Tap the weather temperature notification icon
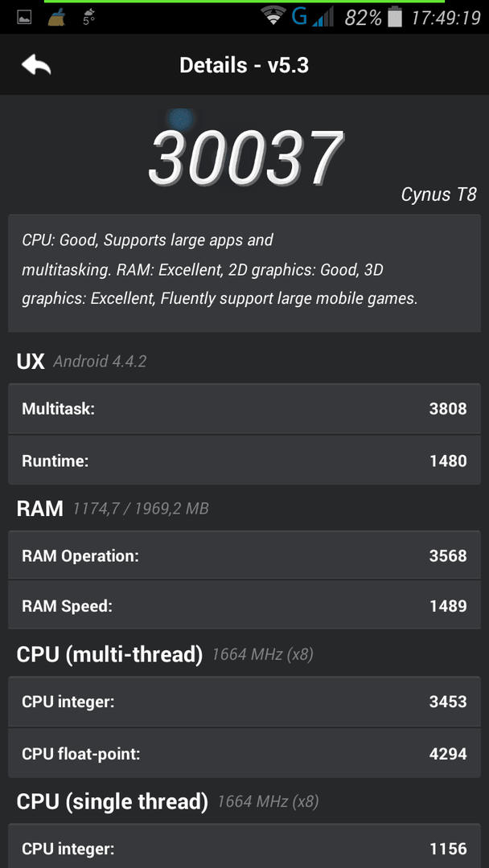 pyautogui.click(x=88, y=17)
